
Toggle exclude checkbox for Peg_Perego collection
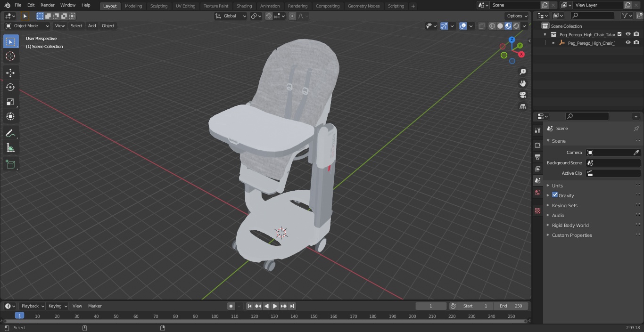pyautogui.click(x=619, y=34)
